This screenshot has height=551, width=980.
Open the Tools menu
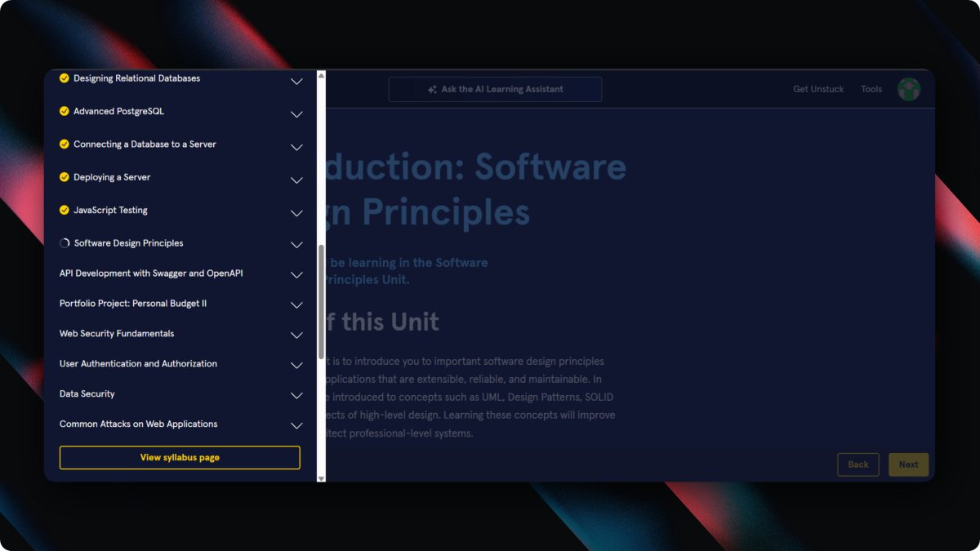pyautogui.click(x=871, y=89)
